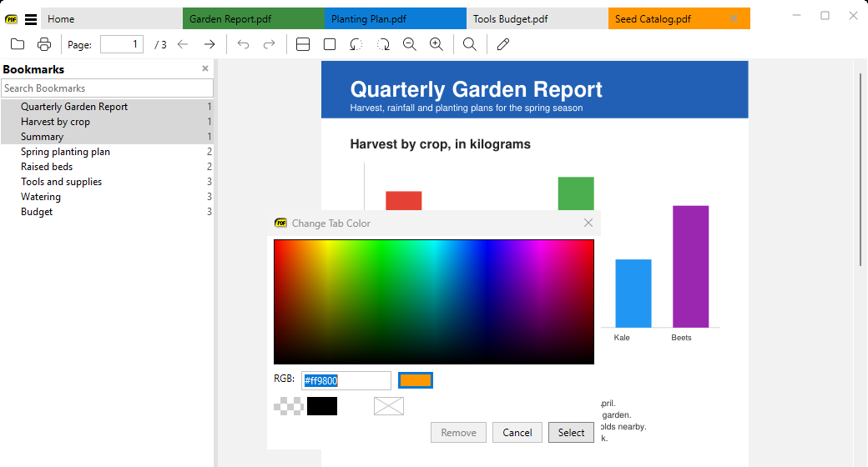Close the Seed Catalog.pdf tab
The width and height of the screenshot is (868, 467).
click(x=734, y=19)
